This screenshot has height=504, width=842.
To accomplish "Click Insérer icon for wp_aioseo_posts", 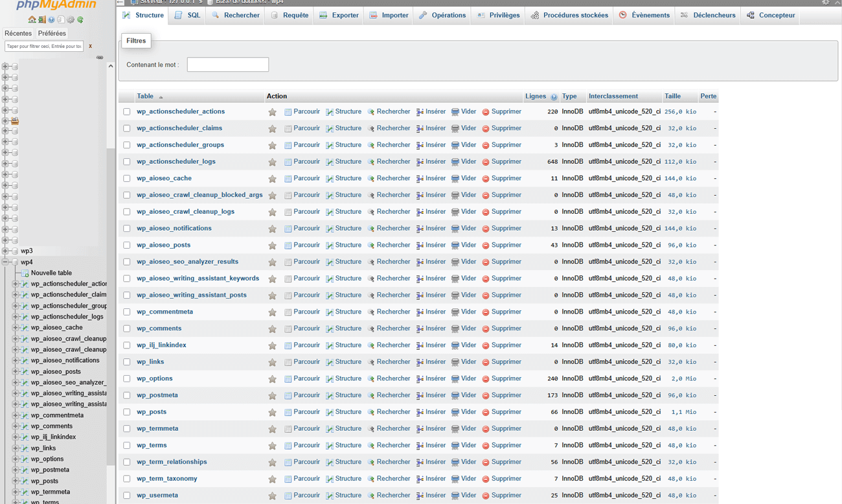I will point(420,246).
